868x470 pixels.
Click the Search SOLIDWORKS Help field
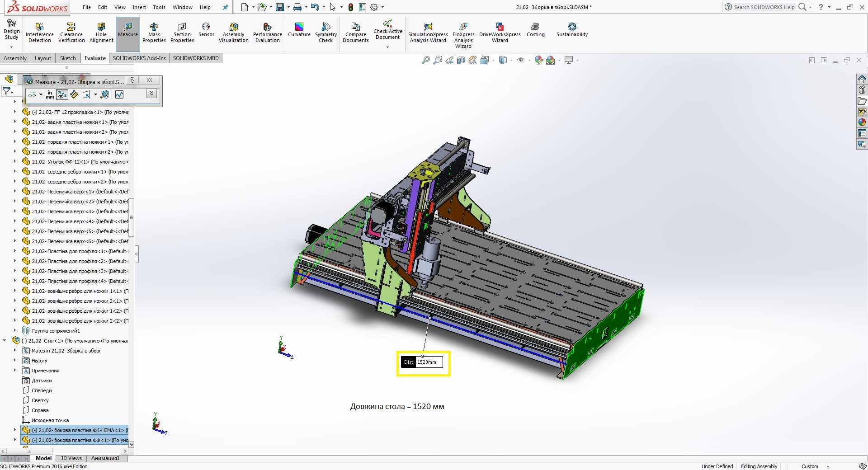coord(764,7)
